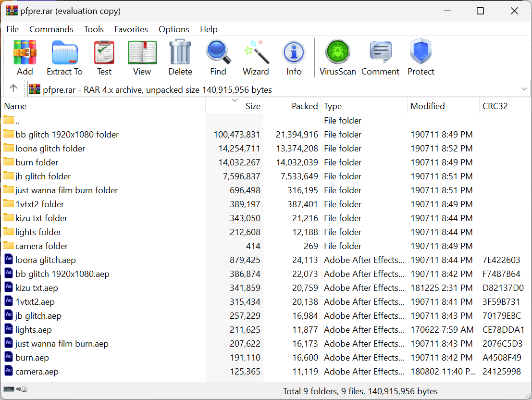Click the Protect shield icon
Viewport: 532px width, 400px height.
click(x=421, y=53)
